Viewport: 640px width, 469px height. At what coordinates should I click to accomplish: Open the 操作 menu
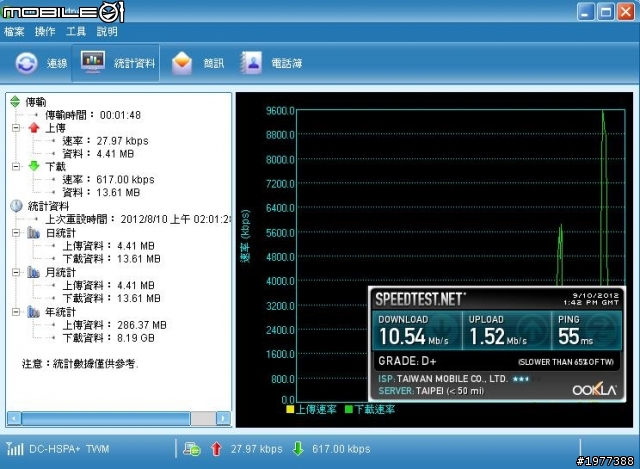pos(45,31)
